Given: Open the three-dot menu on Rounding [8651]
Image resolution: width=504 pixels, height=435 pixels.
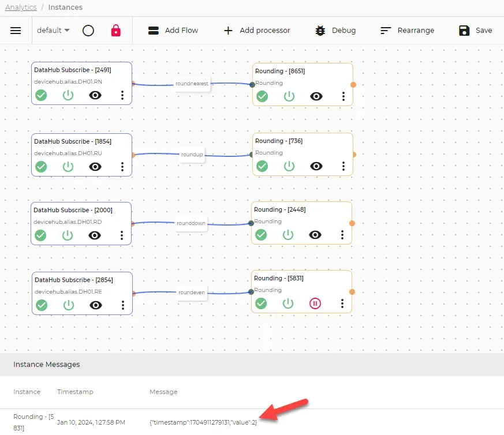Looking at the screenshot, I should click(x=344, y=96).
